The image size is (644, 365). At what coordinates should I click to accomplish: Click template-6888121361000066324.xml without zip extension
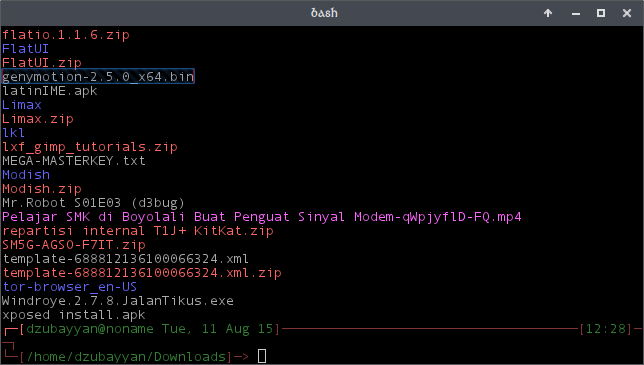126,259
